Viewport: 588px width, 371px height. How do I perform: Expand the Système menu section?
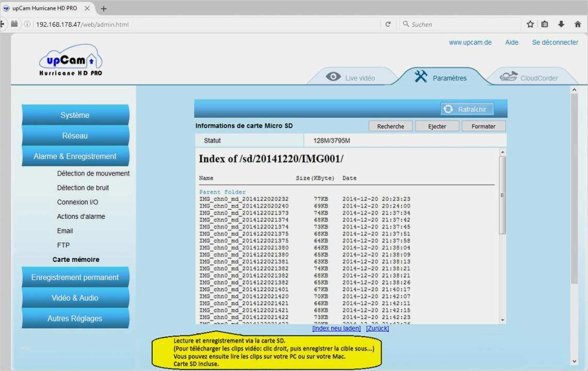click(75, 115)
